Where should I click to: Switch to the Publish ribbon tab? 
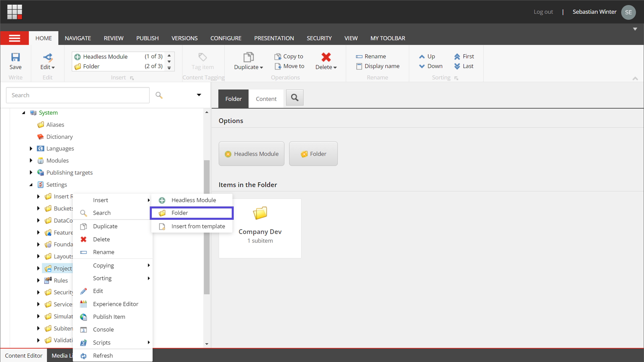click(x=147, y=38)
